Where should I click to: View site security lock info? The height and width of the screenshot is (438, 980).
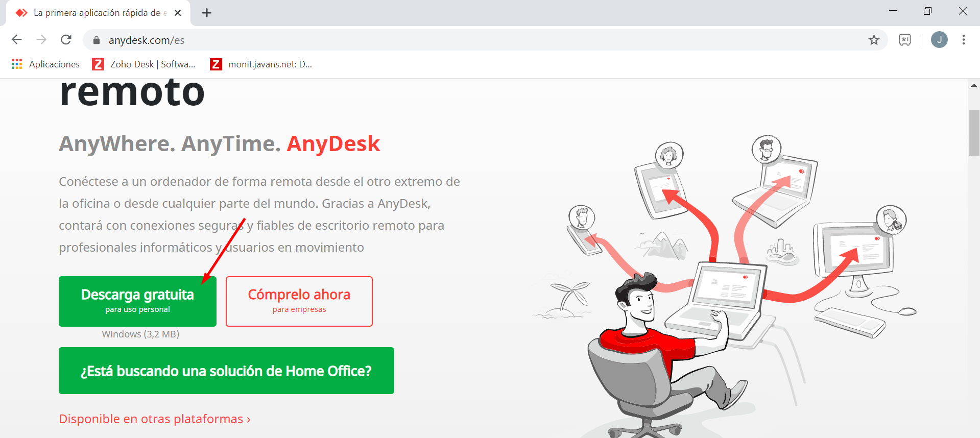pyautogui.click(x=97, y=40)
